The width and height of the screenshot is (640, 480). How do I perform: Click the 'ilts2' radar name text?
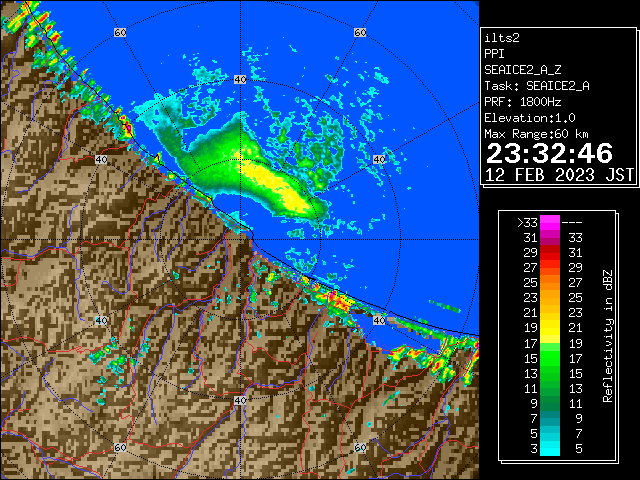tap(502, 38)
